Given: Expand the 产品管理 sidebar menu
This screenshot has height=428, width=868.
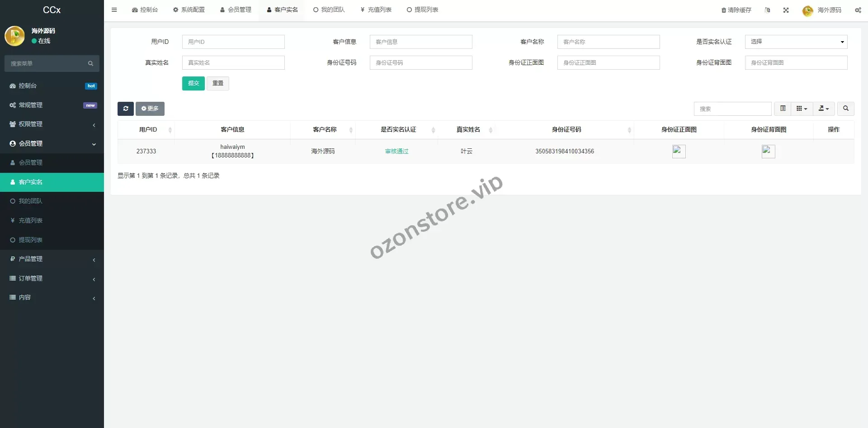Looking at the screenshot, I should tap(52, 259).
